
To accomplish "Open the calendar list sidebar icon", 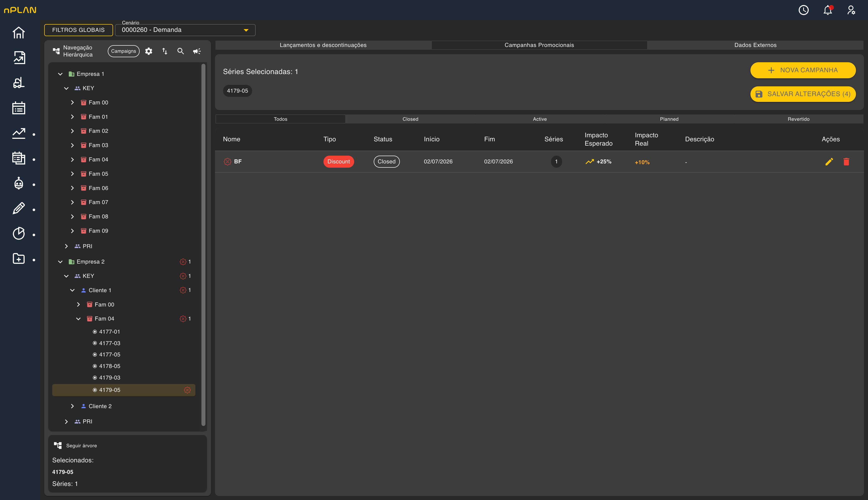I will pyautogui.click(x=19, y=108).
